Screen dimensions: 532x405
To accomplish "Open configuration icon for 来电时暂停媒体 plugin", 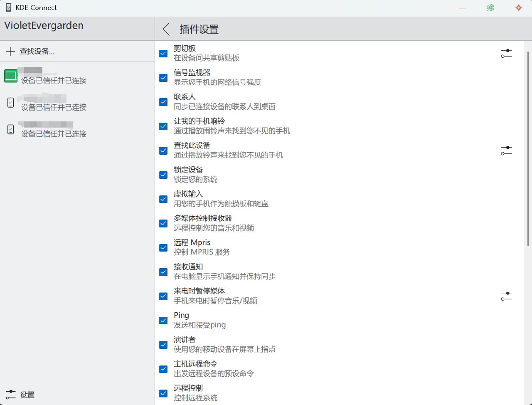I will (x=506, y=296).
